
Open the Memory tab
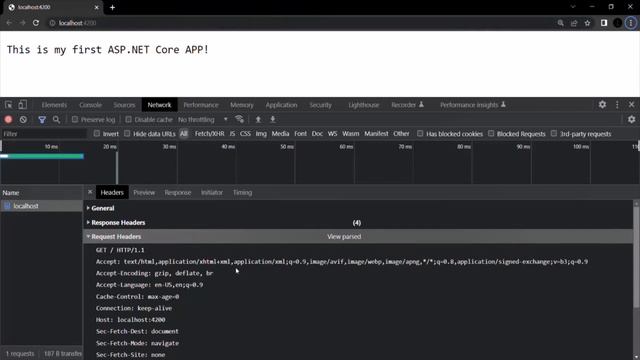coord(242,105)
